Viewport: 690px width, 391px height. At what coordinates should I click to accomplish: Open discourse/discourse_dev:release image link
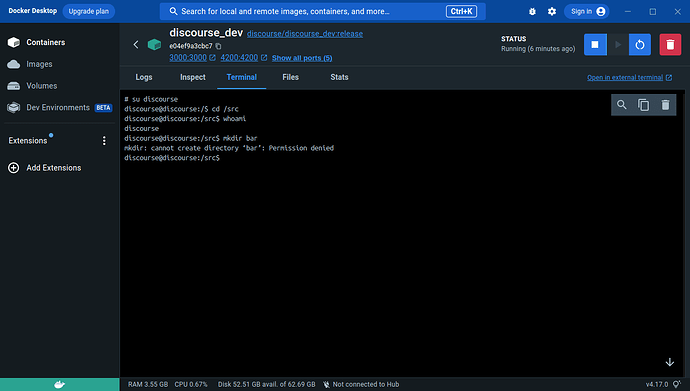tap(305, 34)
